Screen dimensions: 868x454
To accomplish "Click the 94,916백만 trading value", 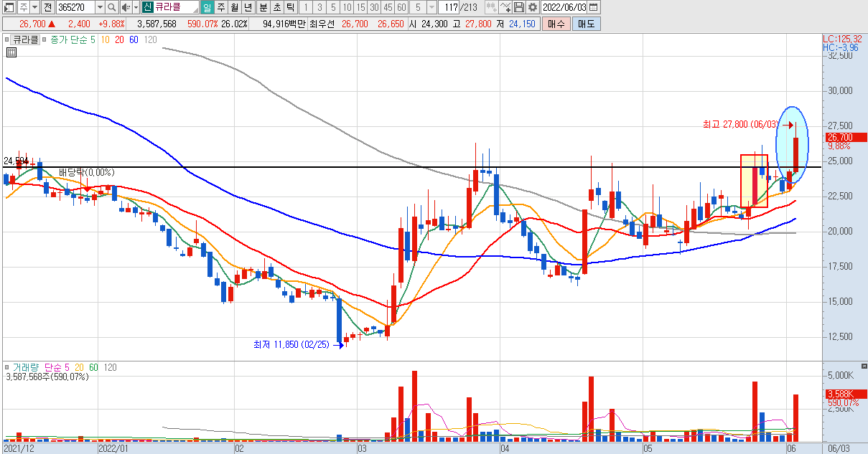I will point(284,24).
